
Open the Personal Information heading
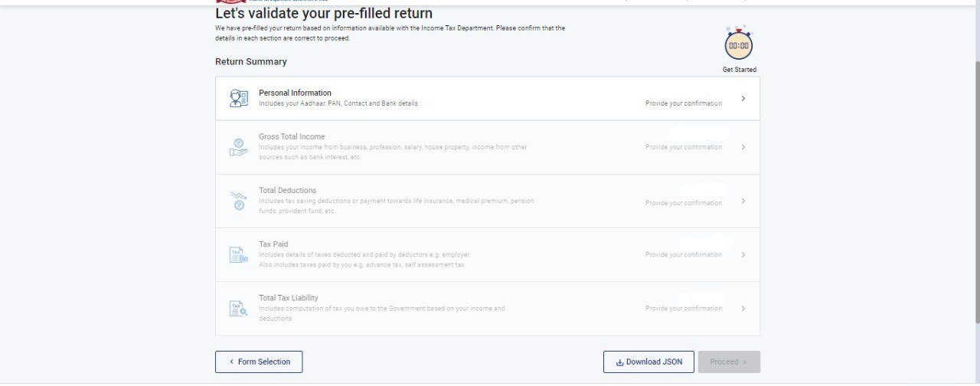point(295,93)
